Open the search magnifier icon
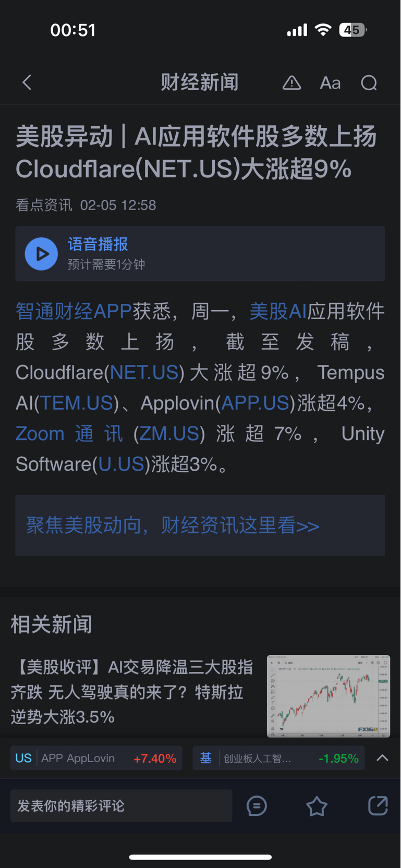Screen dimensions: 401x868 (369, 83)
